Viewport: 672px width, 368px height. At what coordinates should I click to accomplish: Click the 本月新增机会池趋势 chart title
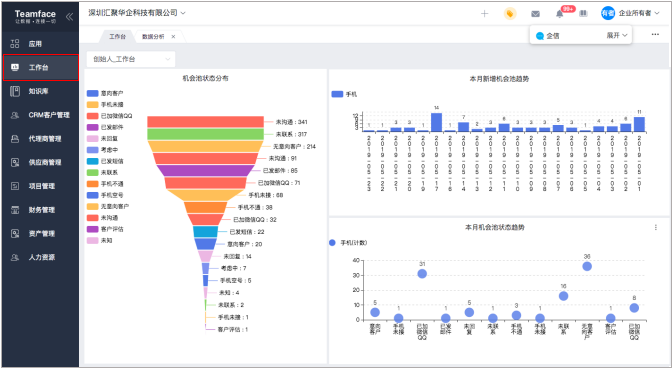(x=499, y=79)
